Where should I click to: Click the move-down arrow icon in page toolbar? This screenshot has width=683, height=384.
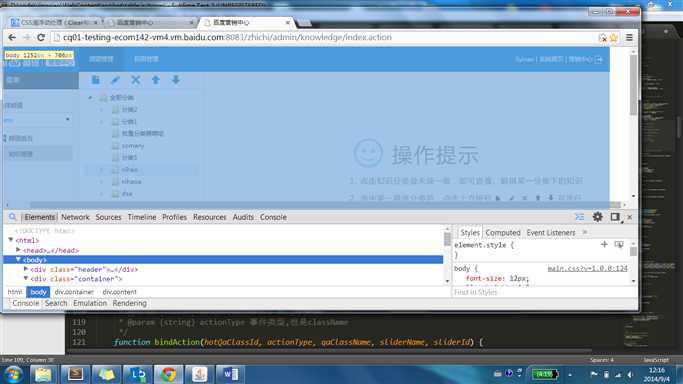[176, 80]
